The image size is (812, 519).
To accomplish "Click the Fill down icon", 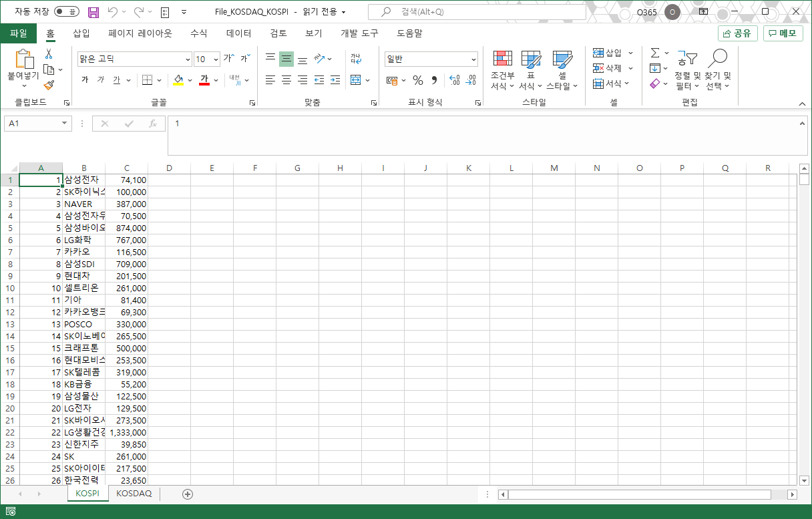I will click(655, 68).
